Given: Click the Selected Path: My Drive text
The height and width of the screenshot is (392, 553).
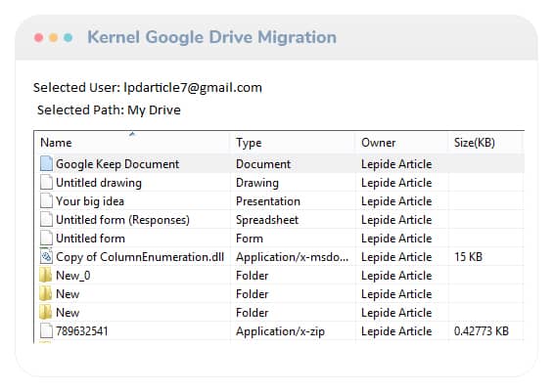Looking at the screenshot, I should pyautogui.click(x=109, y=110).
